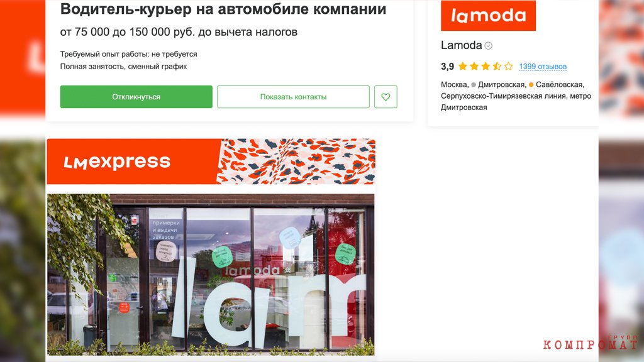Click the Водитель-курьер vacancy title

[x=223, y=9]
